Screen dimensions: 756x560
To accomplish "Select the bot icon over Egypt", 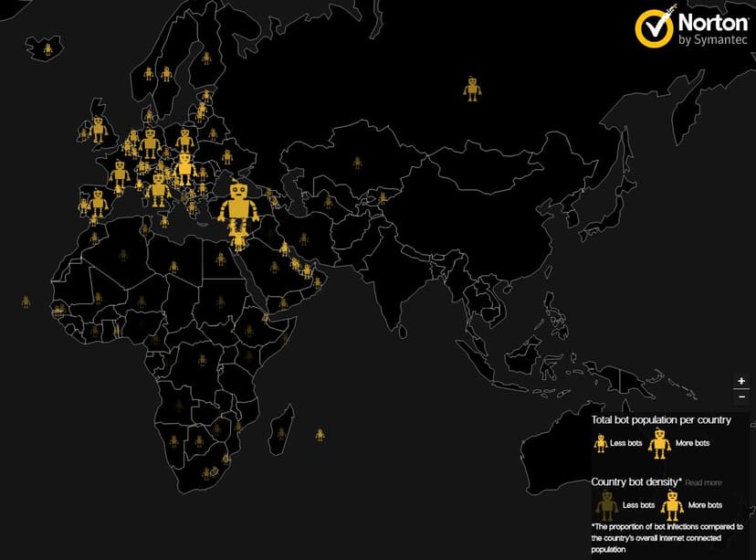I will pos(220,259).
